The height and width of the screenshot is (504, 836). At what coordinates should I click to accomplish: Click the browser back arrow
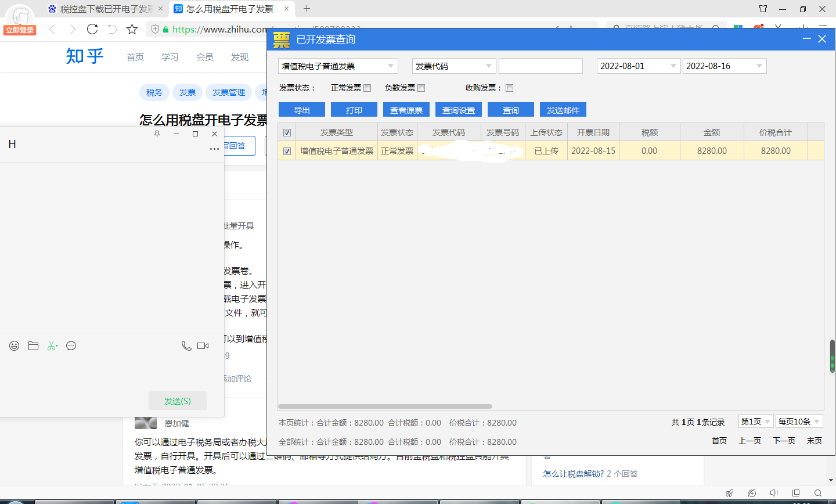pos(53,30)
